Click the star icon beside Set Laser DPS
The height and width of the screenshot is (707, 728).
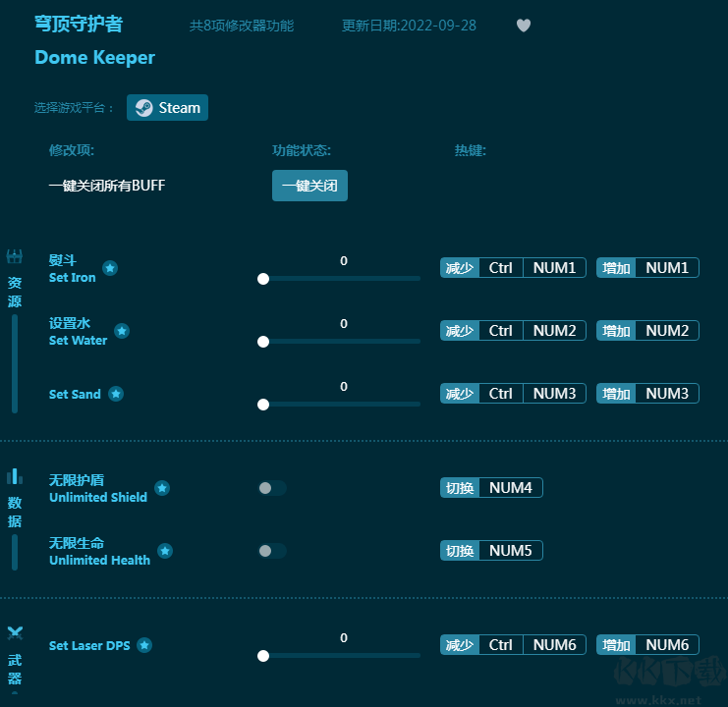pos(144,645)
